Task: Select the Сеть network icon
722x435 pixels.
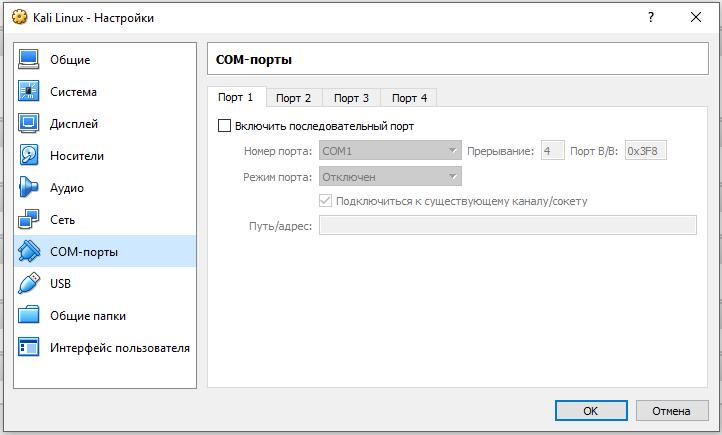Action: click(29, 219)
